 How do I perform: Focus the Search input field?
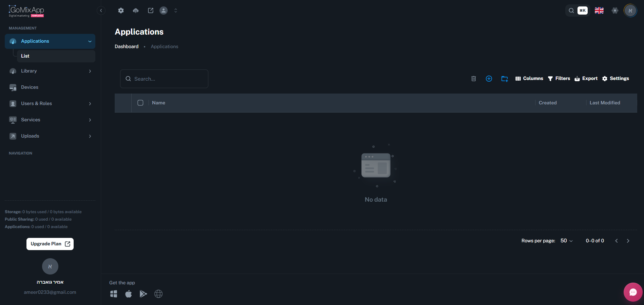click(x=164, y=79)
